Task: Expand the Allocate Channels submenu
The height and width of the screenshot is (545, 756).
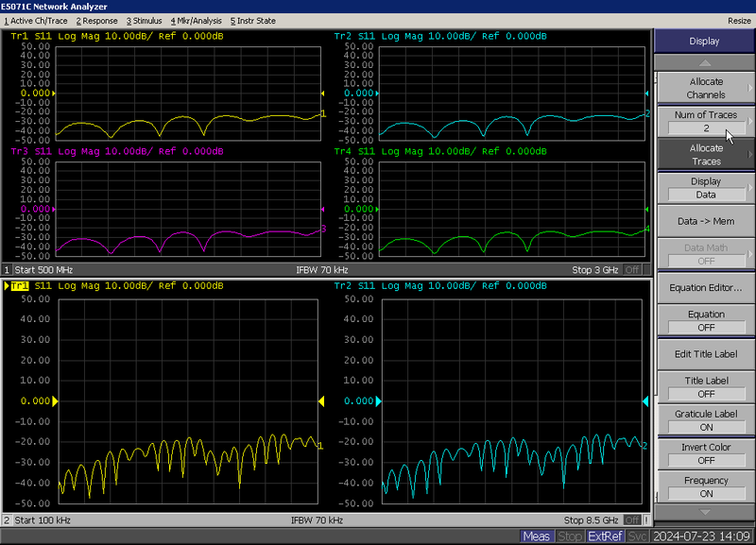Action: click(x=705, y=88)
